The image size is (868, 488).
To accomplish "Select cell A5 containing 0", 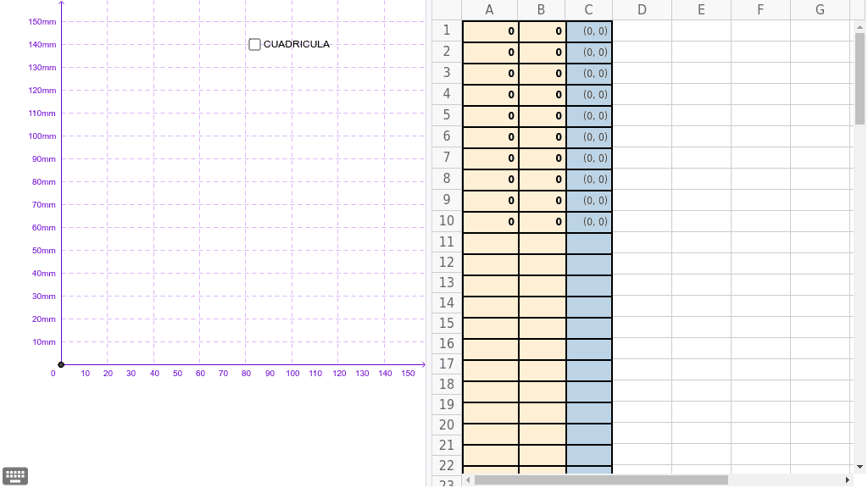I will point(491,116).
